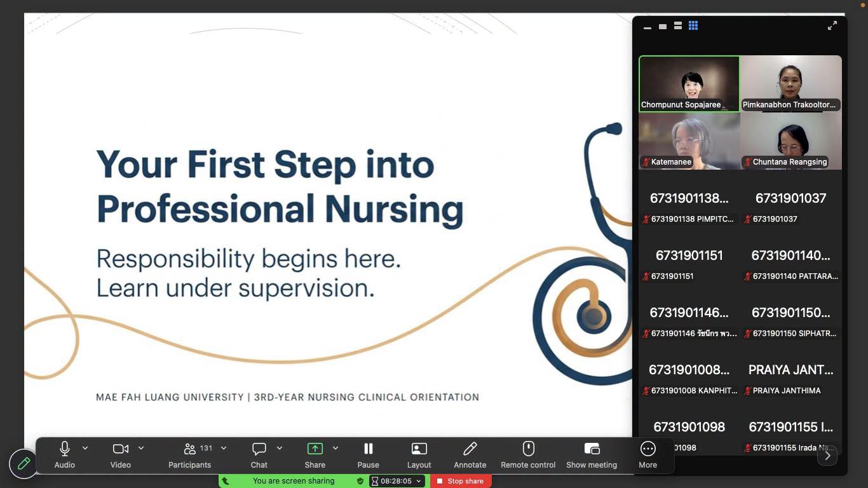868x488 pixels.
Task: Select the 6731901151 participant tile
Action: tap(689, 255)
